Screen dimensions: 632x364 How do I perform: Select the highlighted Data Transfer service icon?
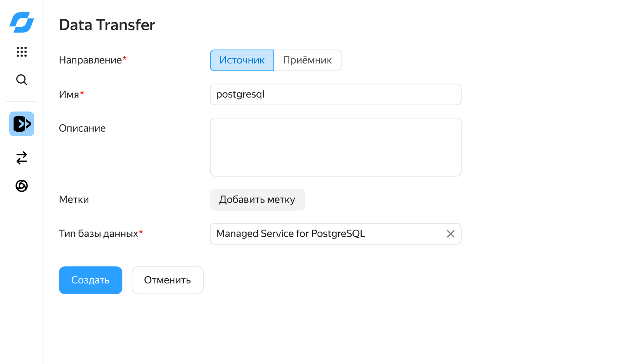coord(22,124)
